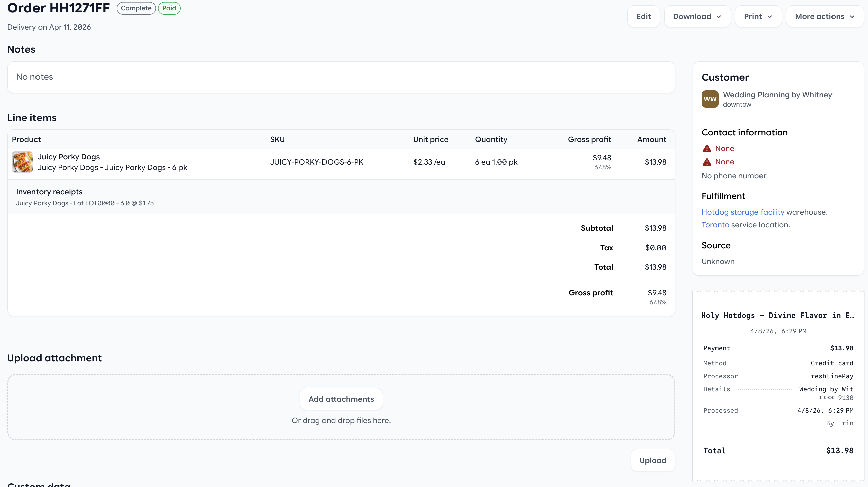Click the green Paid status badge
Viewport: 868px width, 487px height.
(x=169, y=8)
